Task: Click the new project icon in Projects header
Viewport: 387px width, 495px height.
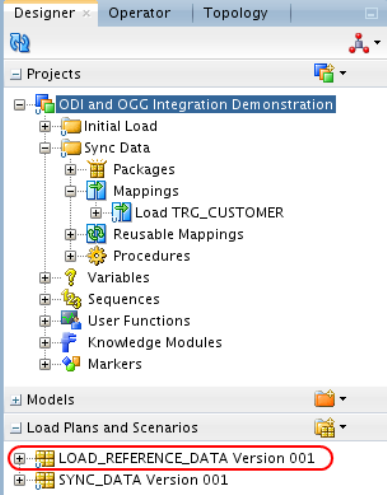Action: [x=324, y=73]
